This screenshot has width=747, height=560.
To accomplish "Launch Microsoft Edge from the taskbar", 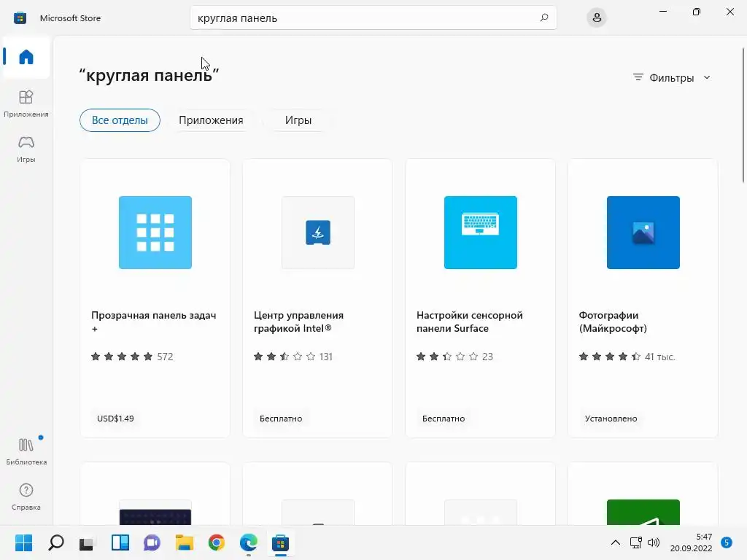I will point(249,542).
